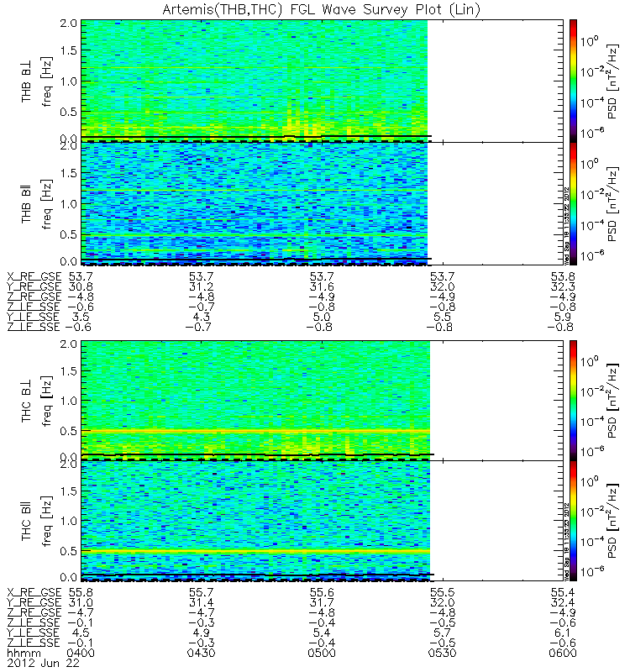The height and width of the screenshot is (672, 630).
Task: Click the THB X_RE_GSE value '53.8'
Action: pyautogui.click(x=563, y=276)
